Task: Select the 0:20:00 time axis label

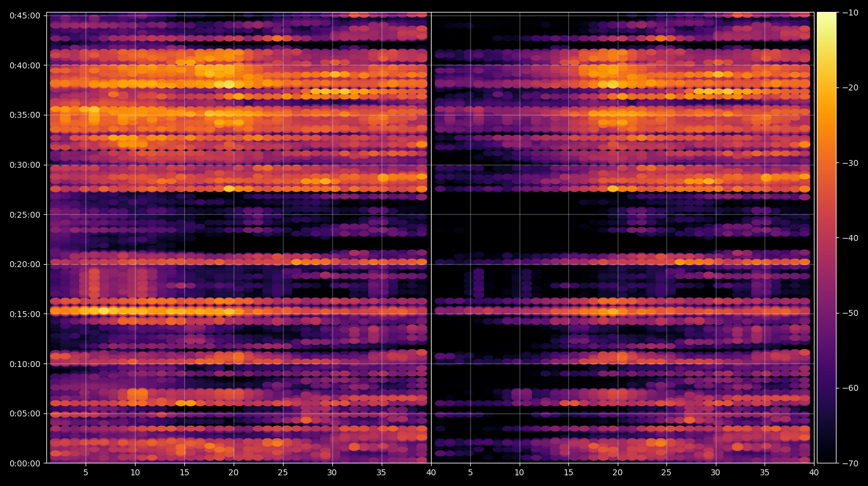Action: click(x=25, y=264)
